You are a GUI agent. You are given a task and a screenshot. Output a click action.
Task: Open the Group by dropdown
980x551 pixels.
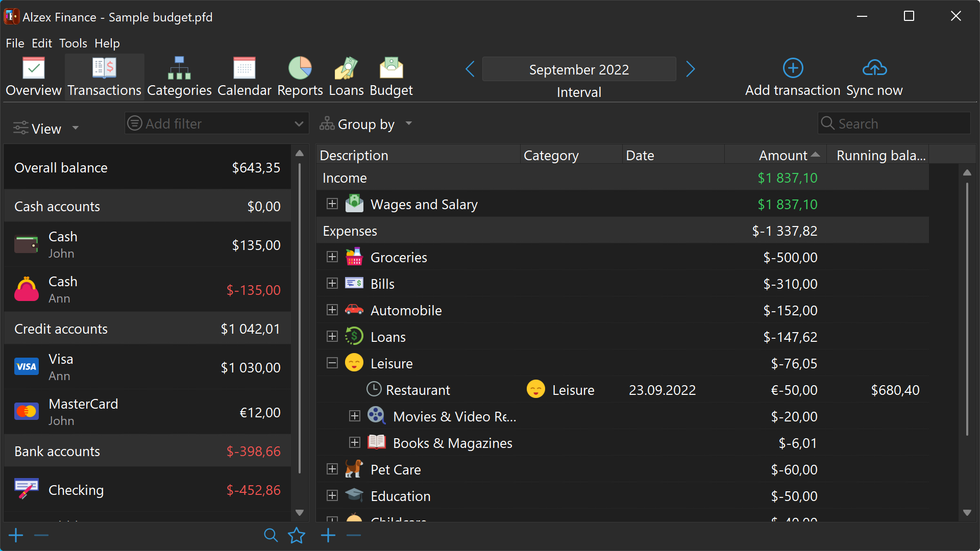click(365, 124)
